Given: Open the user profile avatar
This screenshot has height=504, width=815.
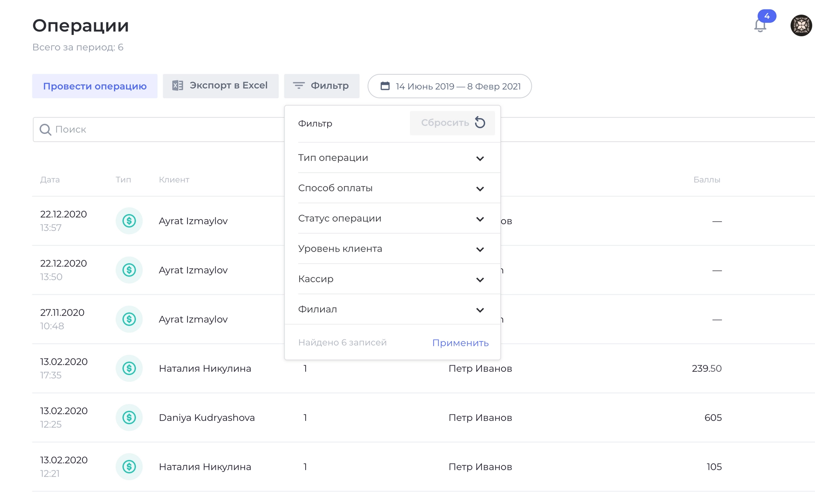Looking at the screenshot, I should [801, 25].
